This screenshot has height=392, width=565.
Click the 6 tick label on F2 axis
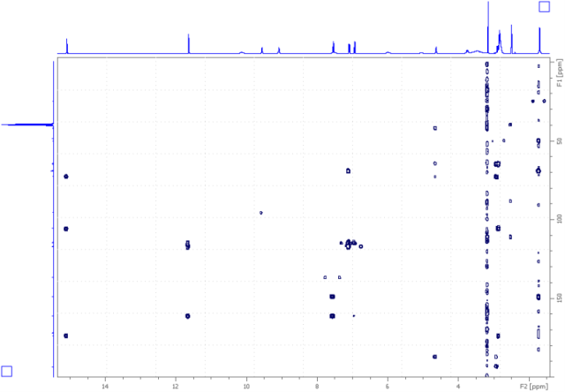coord(387,386)
